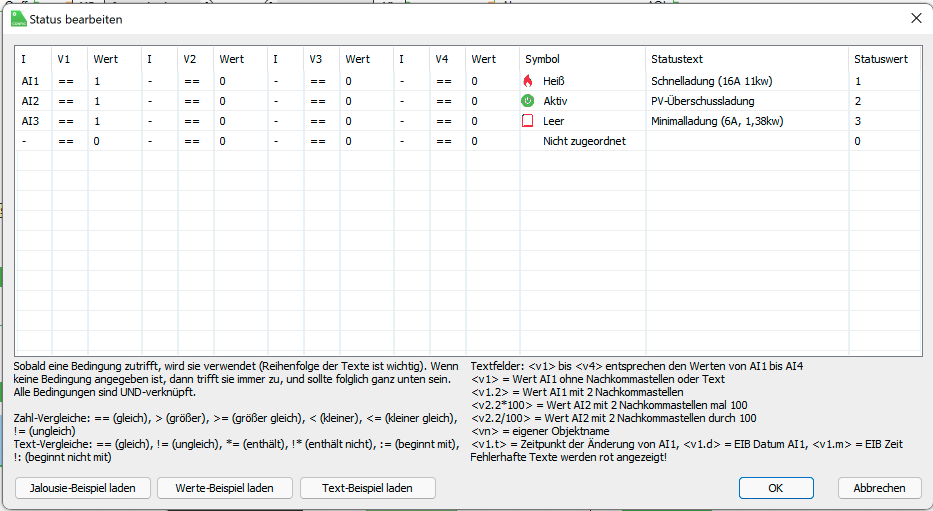933x511 pixels.
Task: Click the red flame Heiß symbol icon
Action: coord(528,81)
